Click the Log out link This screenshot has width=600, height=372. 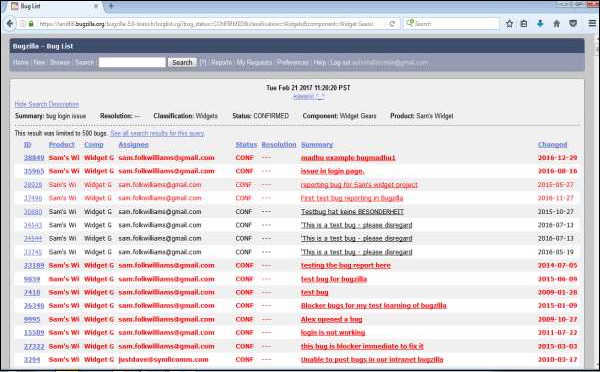[340, 62]
